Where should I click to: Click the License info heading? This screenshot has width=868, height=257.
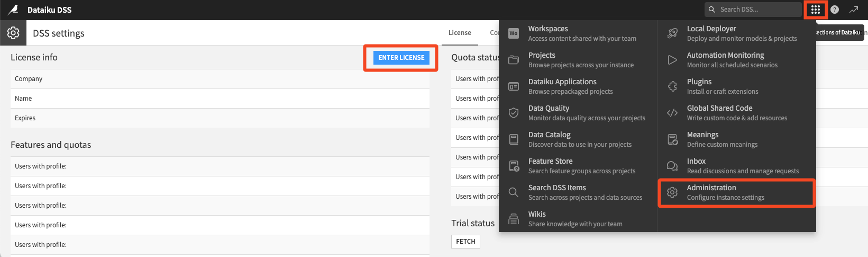pos(34,57)
